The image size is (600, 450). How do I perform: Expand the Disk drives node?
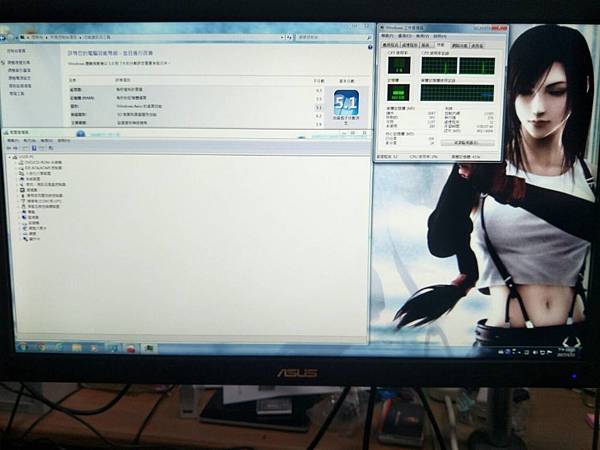pos(19,223)
